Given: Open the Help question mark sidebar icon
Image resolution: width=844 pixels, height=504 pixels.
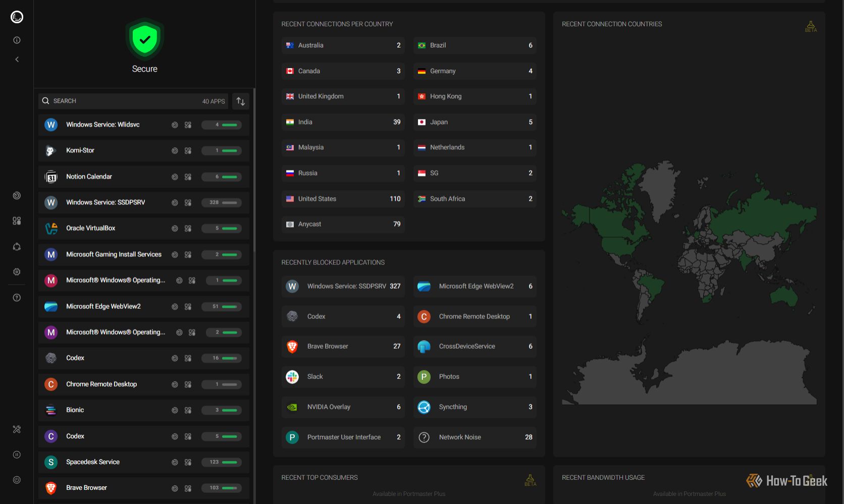Looking at the screenshot, I should [x=17, y=298].
